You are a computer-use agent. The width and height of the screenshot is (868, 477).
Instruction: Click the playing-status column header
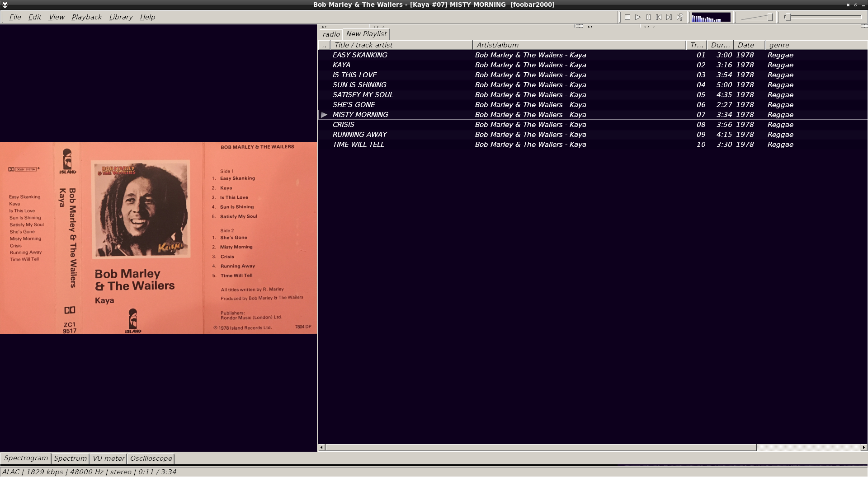pos(325,45)
